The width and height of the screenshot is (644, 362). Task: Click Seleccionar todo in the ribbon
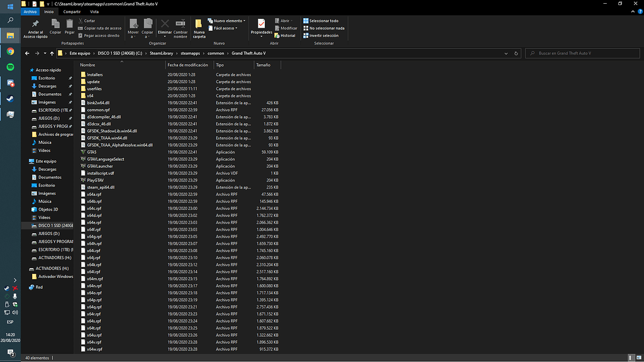[323, 21]
